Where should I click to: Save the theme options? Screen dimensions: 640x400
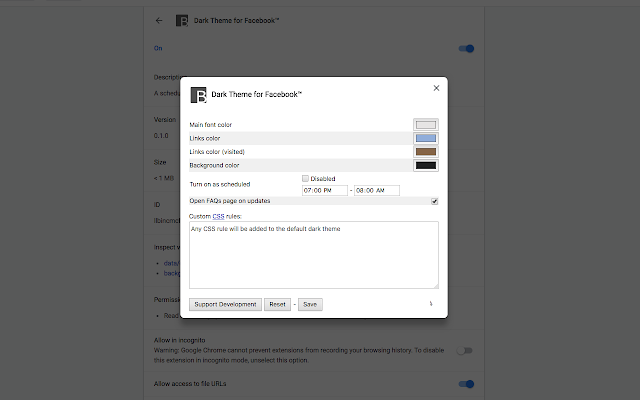click(x=310, y=304)
